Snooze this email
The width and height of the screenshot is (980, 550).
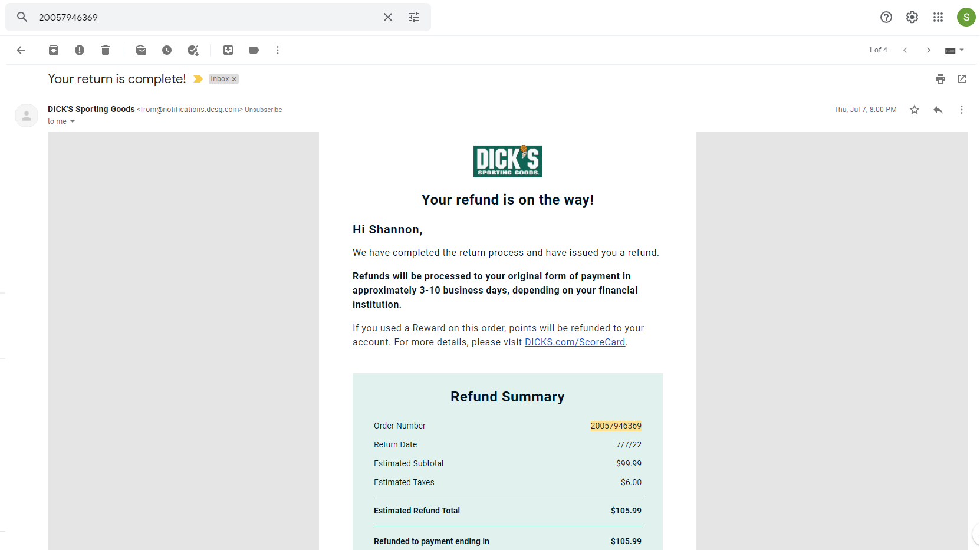167,50
